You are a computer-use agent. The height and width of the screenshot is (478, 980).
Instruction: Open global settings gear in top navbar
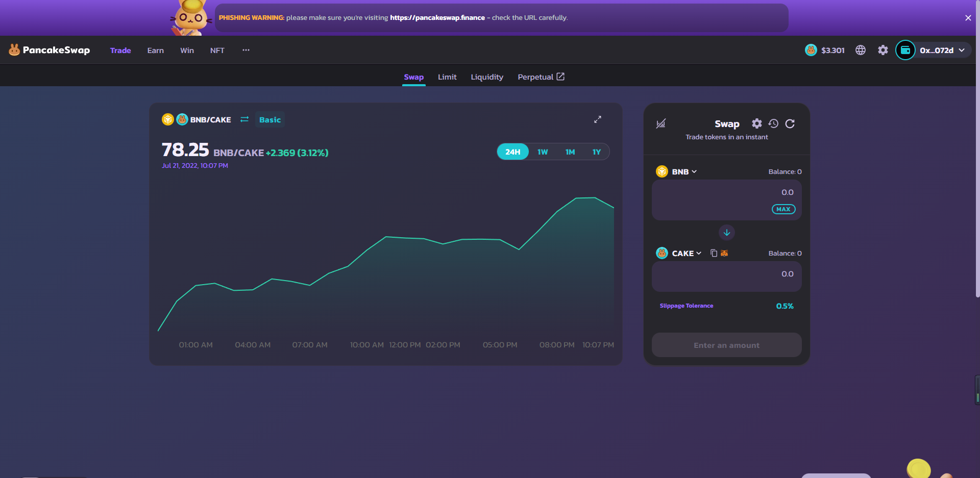point(883,50)
